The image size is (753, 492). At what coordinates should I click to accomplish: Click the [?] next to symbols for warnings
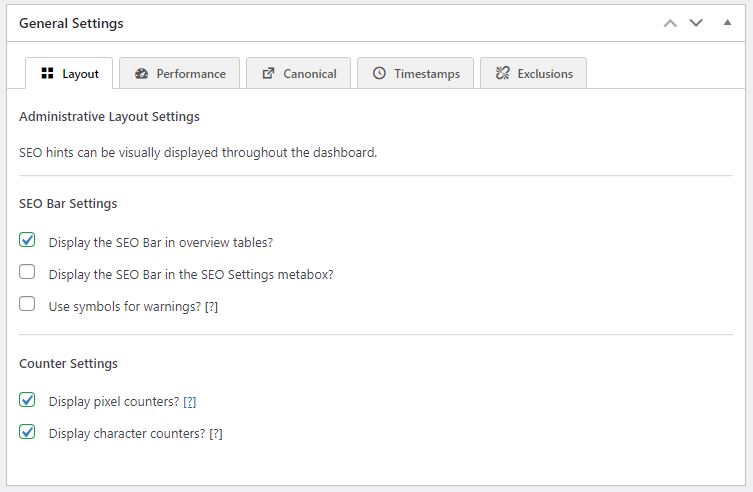point(211,307)
